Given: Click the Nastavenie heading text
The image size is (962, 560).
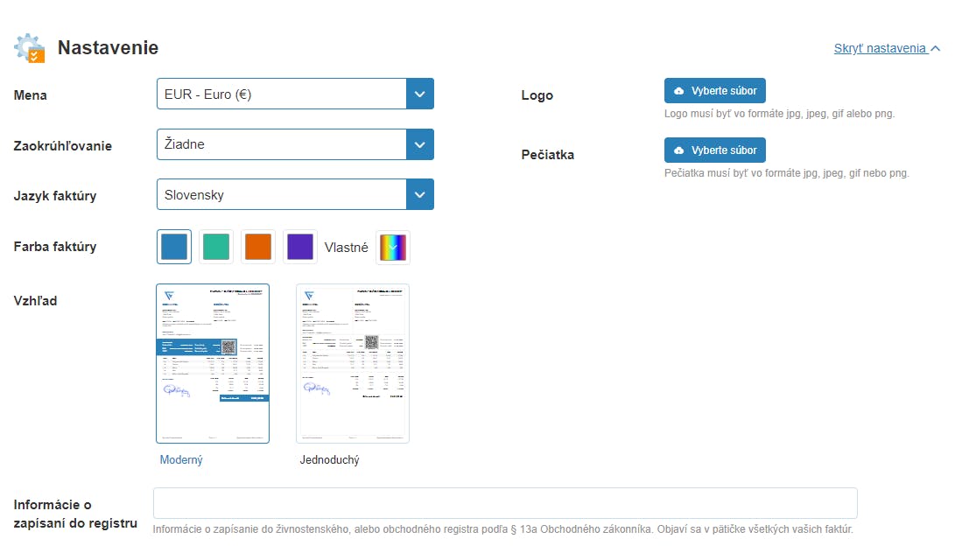Looking at the screenshot, I should tap(108, 47).
